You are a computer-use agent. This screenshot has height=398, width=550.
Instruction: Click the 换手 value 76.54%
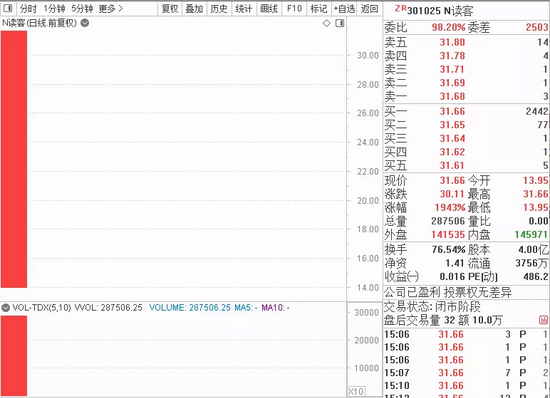coord(449,250)
